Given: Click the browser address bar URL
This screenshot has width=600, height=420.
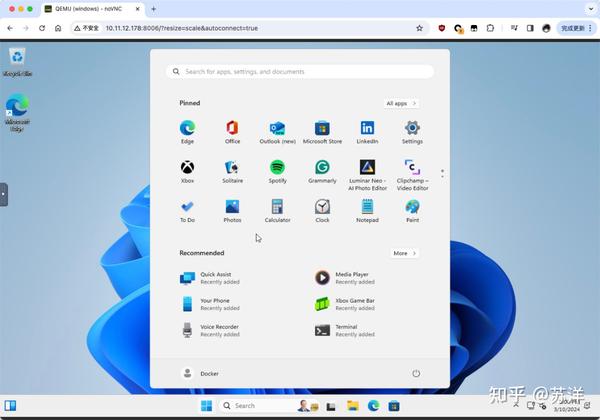Looking at the screenshot, I should coord(182,28).
